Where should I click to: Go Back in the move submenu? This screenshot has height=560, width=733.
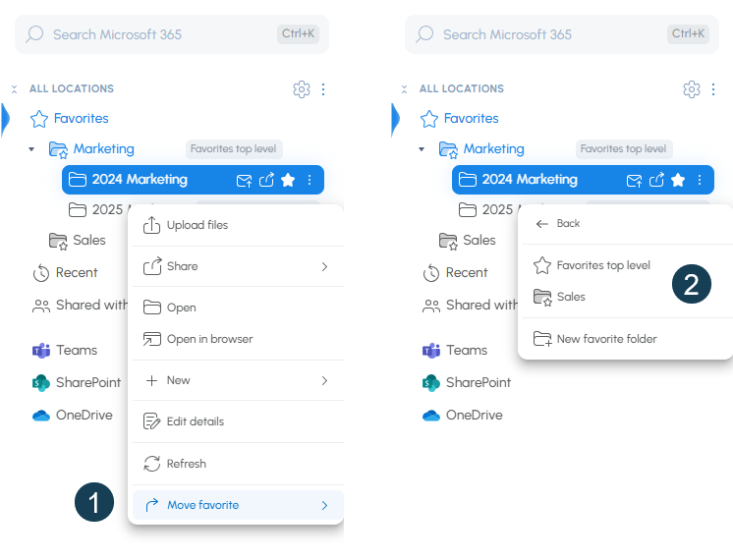coord(627,223)
